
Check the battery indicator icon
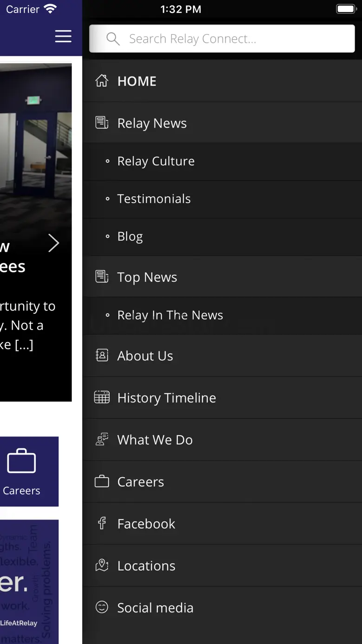[x=346, y=9]
